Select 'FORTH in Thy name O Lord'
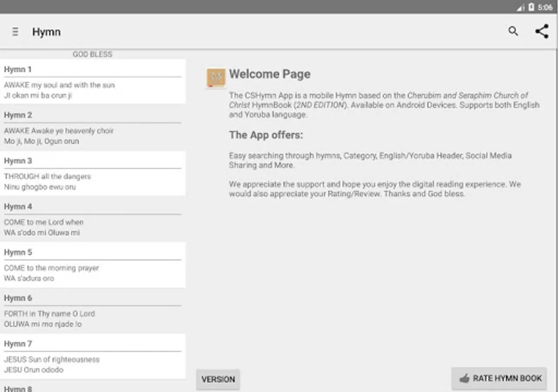 tap(49, 314)
